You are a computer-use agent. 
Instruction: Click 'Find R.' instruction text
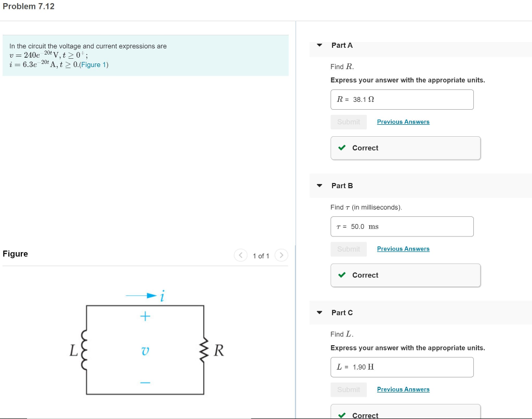coord(342,67)
